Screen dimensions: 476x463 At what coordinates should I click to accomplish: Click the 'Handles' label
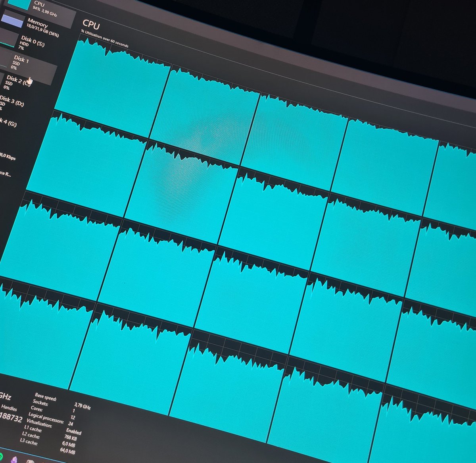(9, 407)
